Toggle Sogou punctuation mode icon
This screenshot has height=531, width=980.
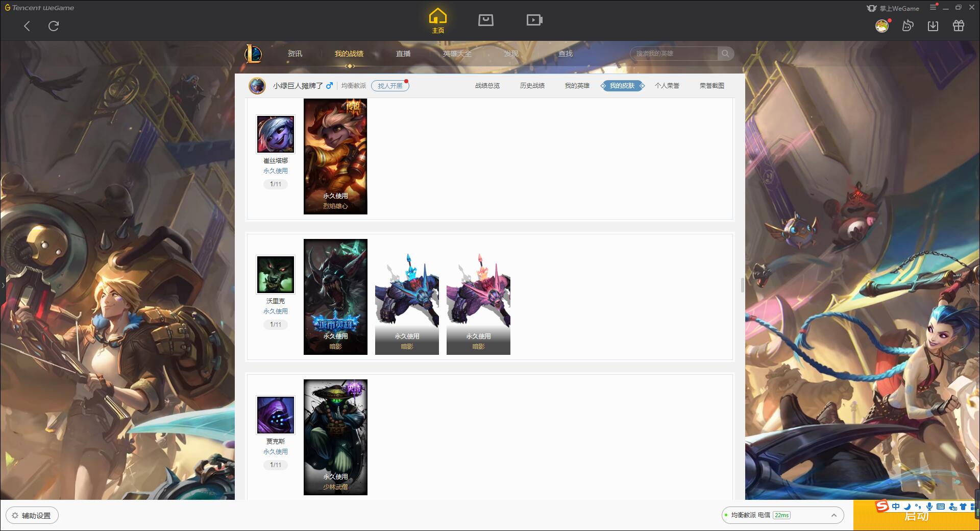(918, 506)
